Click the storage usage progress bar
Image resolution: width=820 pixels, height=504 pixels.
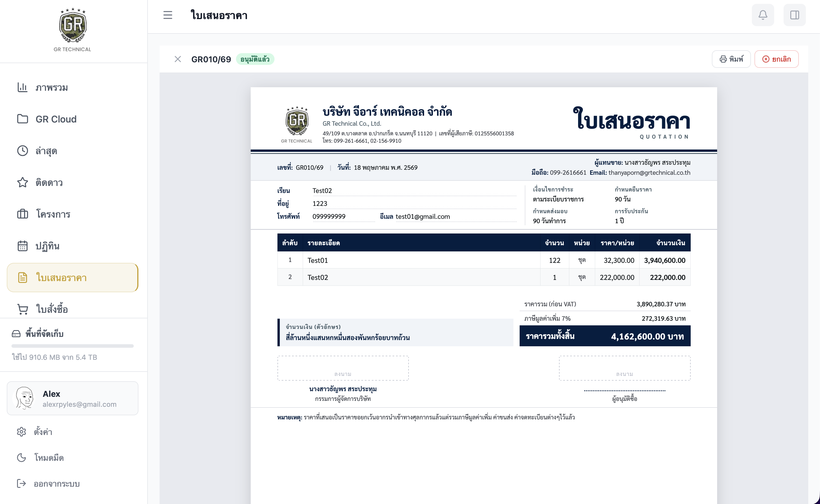72,346
